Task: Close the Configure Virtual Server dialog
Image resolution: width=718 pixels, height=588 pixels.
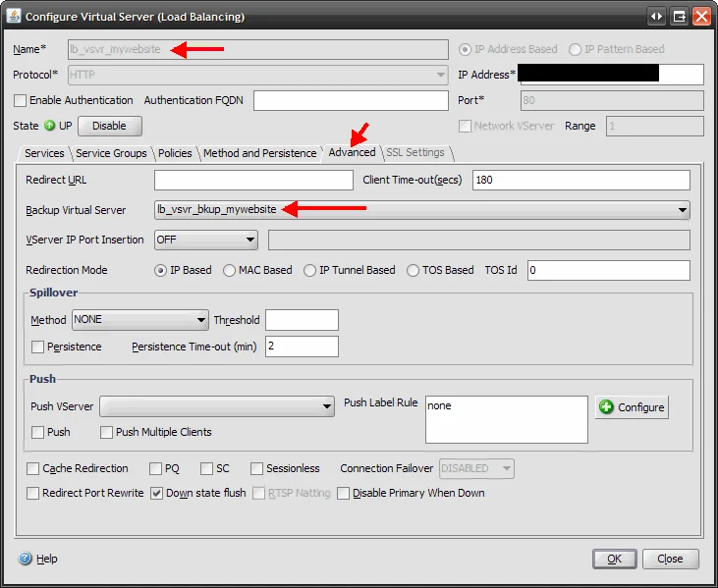Action: [701, 17]
